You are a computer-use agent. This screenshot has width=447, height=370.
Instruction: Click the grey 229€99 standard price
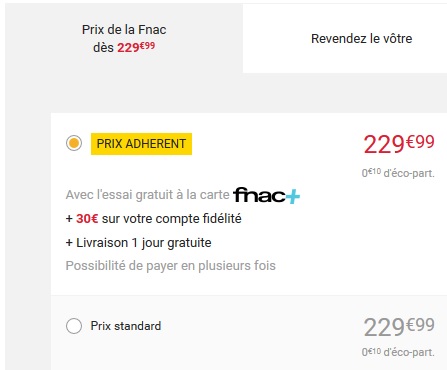(399, 327)
